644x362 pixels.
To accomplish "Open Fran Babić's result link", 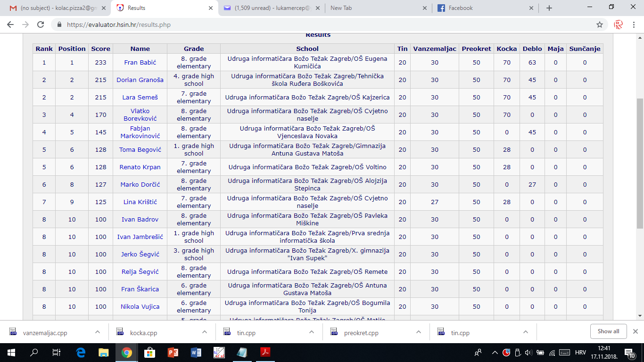I will pyautogui.click(x=140, y=62).
